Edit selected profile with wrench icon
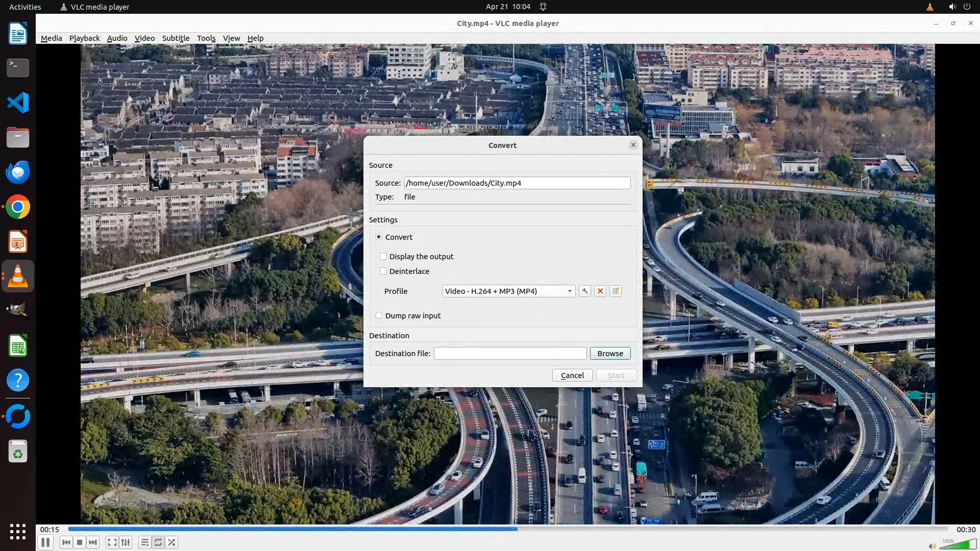 (x=585, y=291)
